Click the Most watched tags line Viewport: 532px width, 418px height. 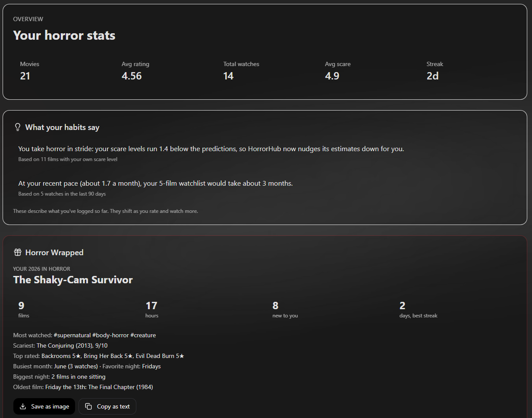[x=85, y=335]
